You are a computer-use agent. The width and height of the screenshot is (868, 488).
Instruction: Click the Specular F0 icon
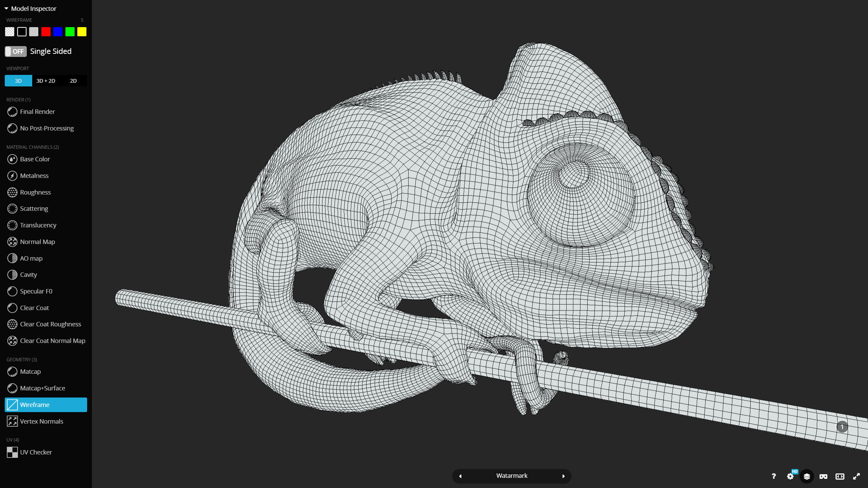[x=12, y=291]
